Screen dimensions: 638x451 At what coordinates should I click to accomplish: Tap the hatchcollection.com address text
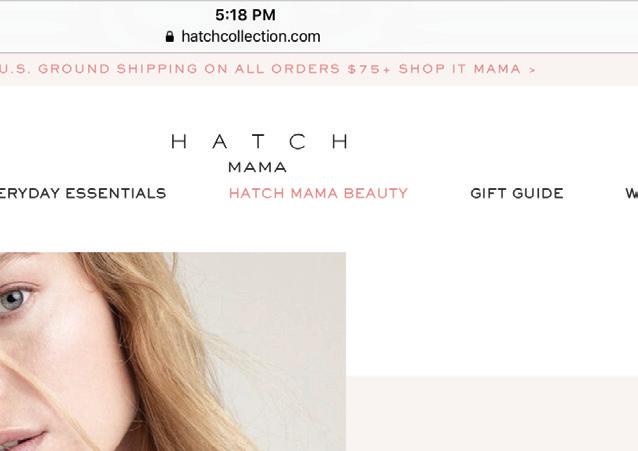point(251,37)
